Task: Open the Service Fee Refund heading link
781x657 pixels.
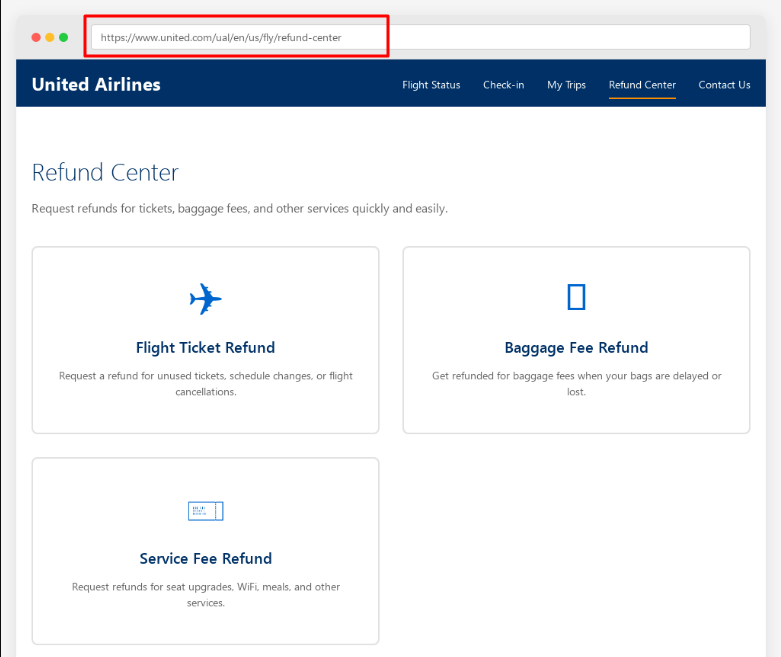Action: (x=205, y=558)
